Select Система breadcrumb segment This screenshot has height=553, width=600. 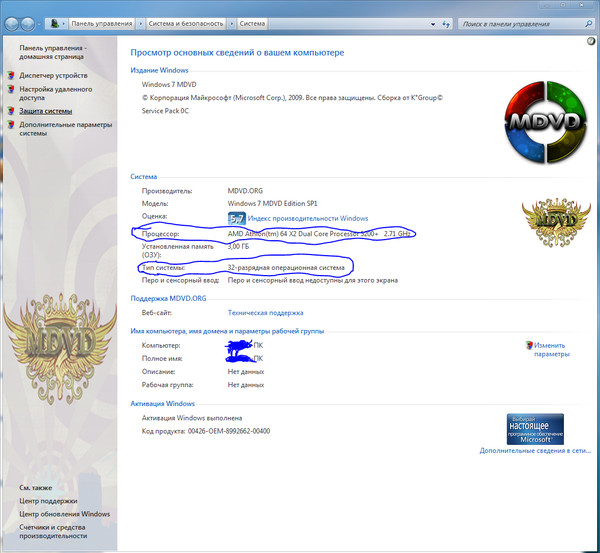pos(252,24)
